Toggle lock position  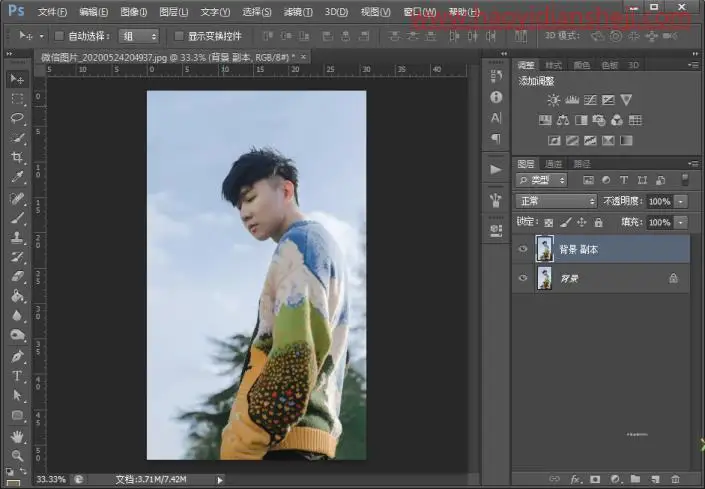pos(582,222)
